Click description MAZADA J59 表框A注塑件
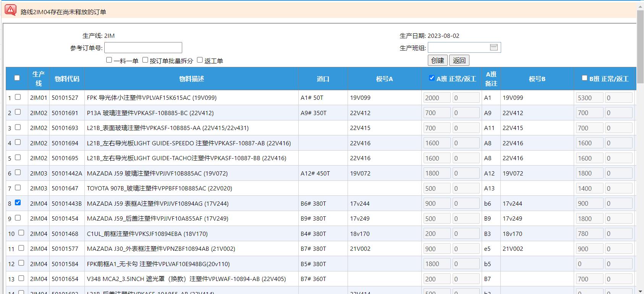644x294 pixels. (158, 203)
